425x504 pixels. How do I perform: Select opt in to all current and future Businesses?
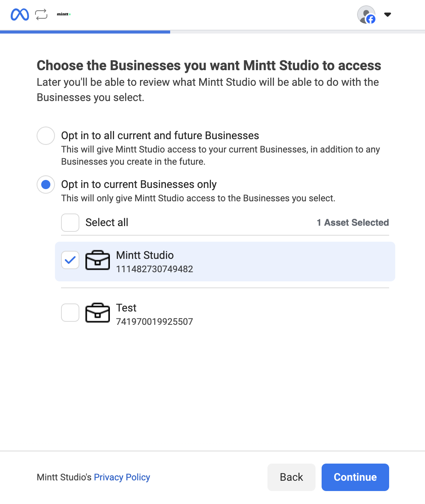tap(45, 136)
